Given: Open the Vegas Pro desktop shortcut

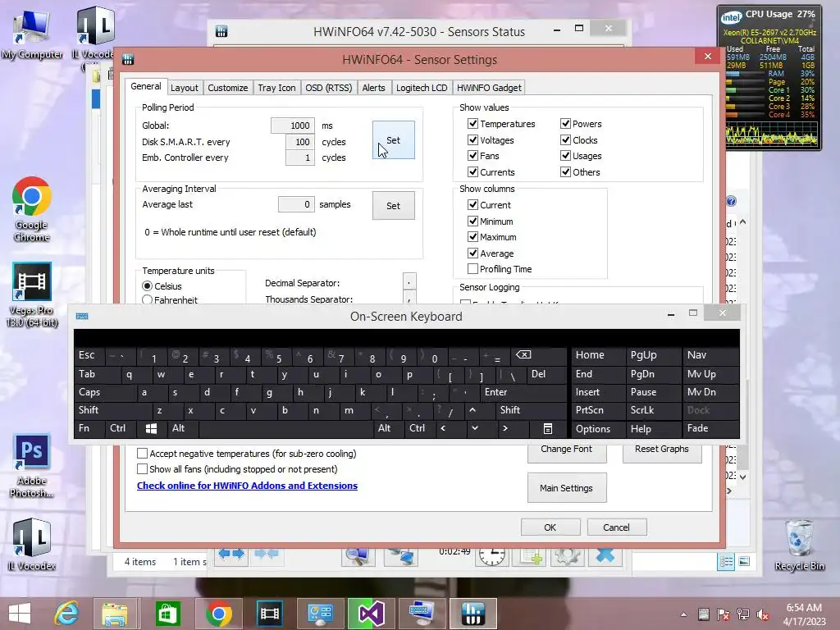Looking at the screenshot, I should point(32,294).
